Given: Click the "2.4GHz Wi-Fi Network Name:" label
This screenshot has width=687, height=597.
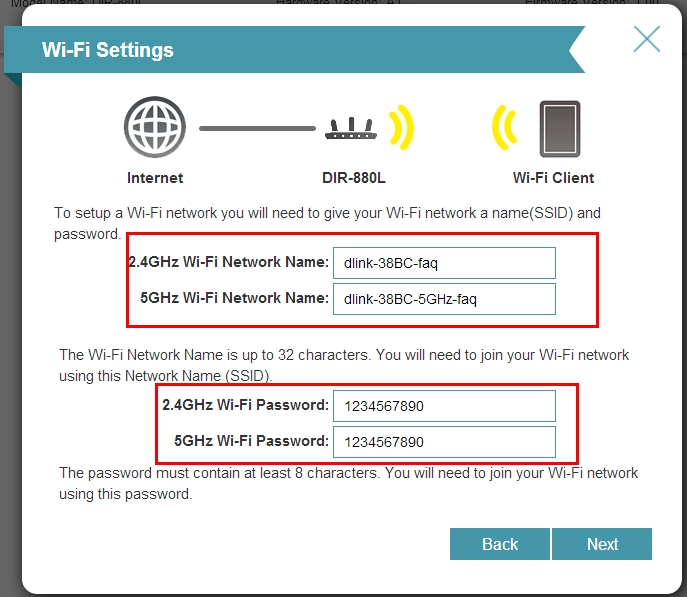Looking at the screenshot, I should [x=229, y=262].
